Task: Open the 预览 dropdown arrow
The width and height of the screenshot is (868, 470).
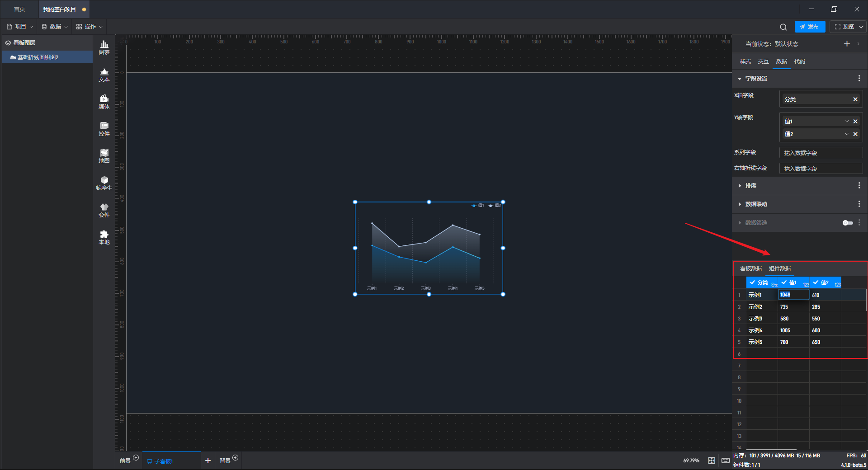Action: pos(861,27)
